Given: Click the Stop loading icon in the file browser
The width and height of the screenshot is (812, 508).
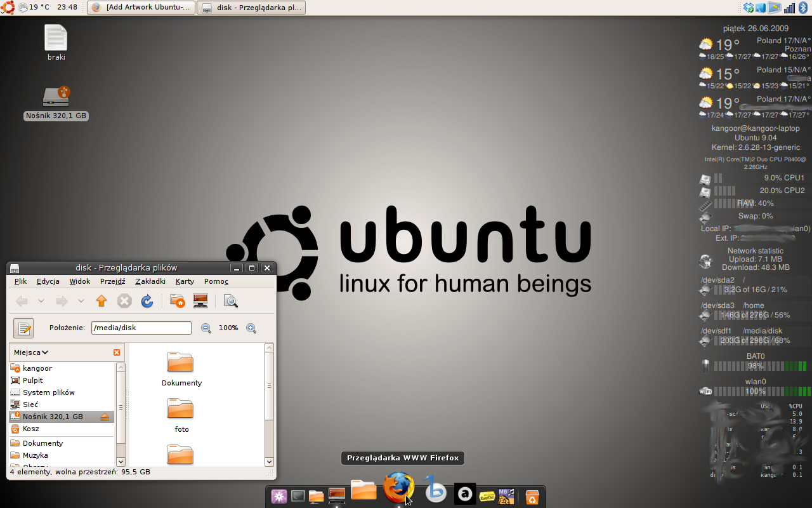Looking at the screenshot, I should 124,301.
